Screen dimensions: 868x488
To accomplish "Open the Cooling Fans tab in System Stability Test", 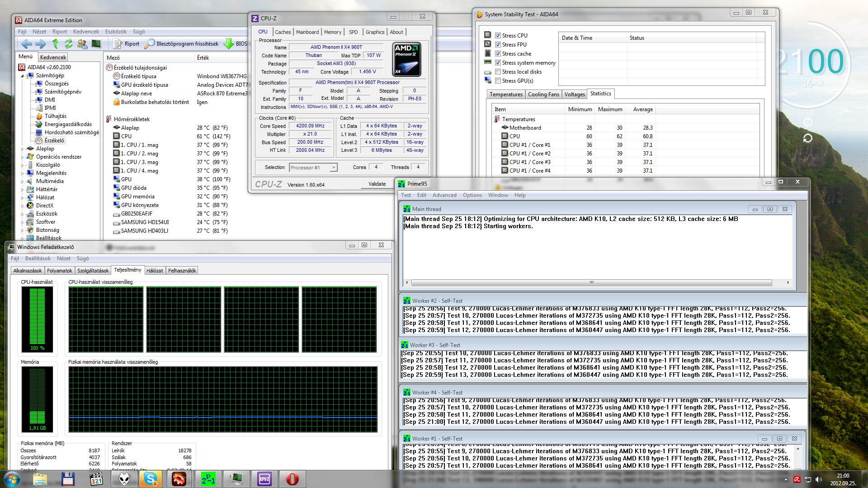I will (543, 94).
